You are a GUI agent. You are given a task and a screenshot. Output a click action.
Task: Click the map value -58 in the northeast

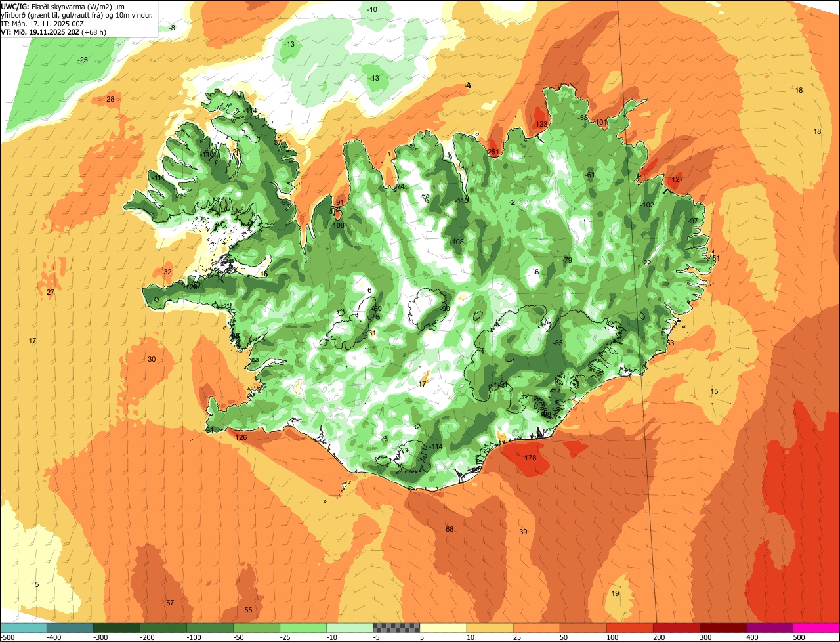(x=583, y=118)
